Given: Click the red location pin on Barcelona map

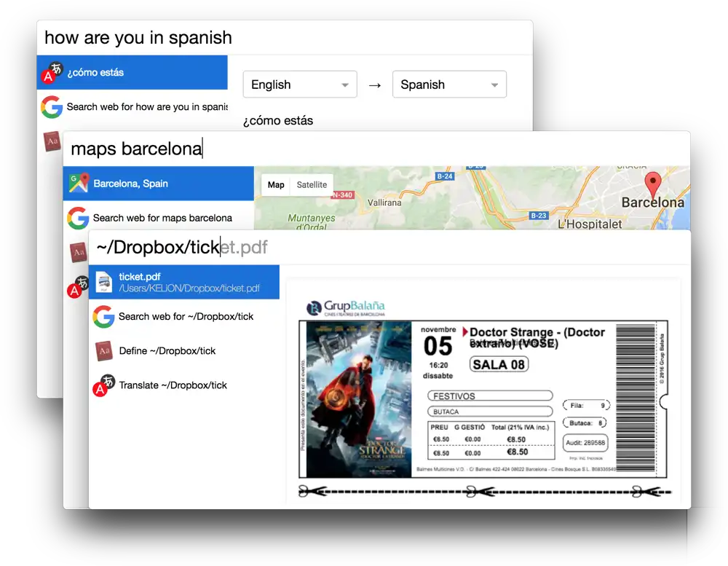Looking at the screenshot, I should 653,184.
